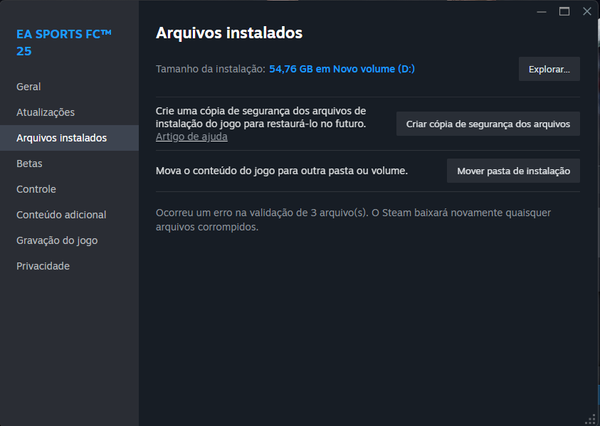Go to Privacidade settings

pos(69,266)
